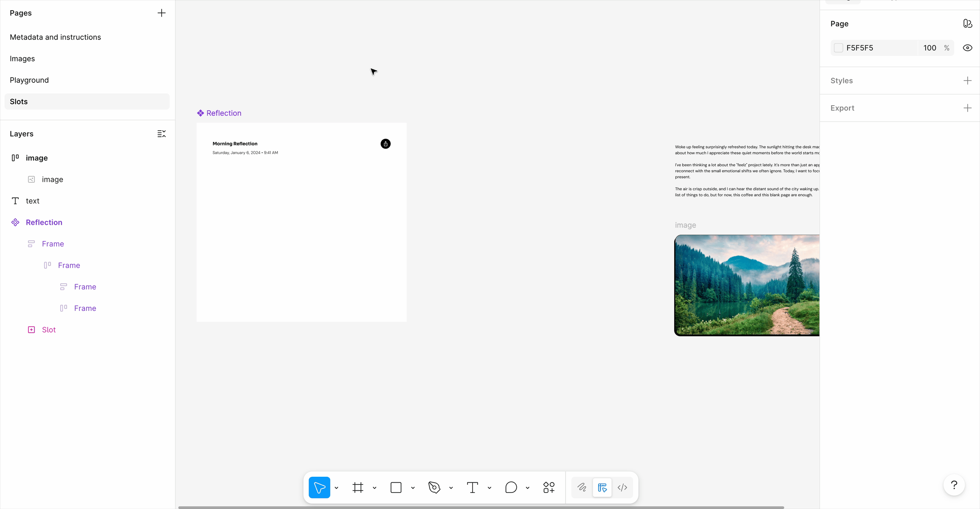The width and height of the screenshot is (980, 509).
Task: Switch to Dev Mode toggle
Action: point(622,487)
